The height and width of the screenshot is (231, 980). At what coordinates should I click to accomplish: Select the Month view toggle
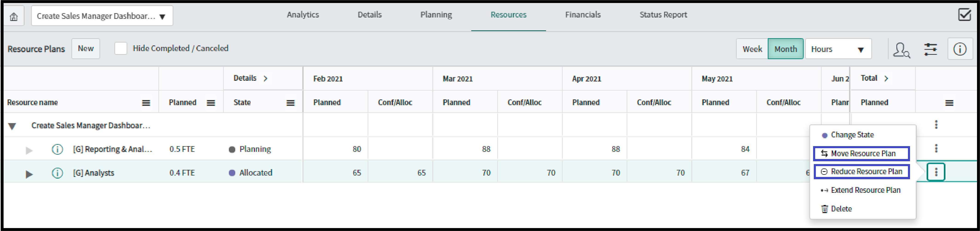786,49
